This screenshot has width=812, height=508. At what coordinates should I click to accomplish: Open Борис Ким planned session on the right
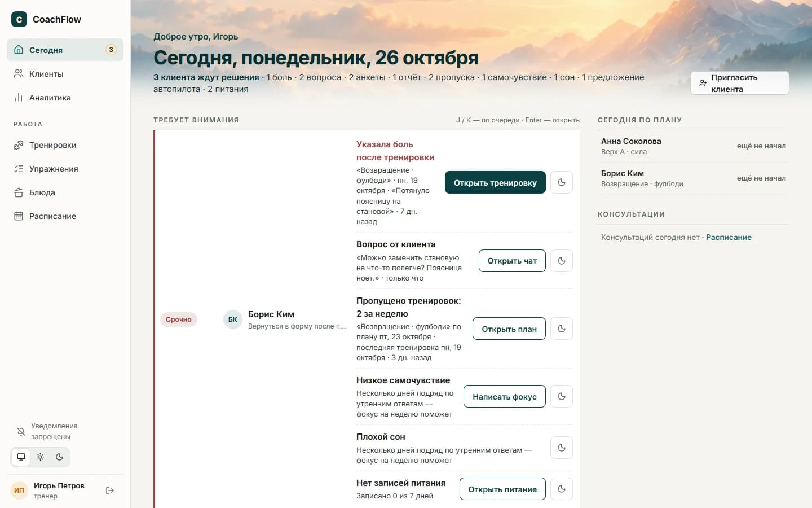point(693,178)
